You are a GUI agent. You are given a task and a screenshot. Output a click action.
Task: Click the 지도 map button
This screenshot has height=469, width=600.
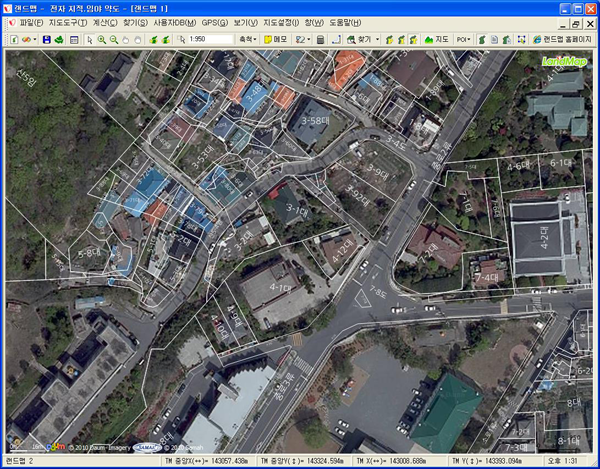tap(437, 39)
